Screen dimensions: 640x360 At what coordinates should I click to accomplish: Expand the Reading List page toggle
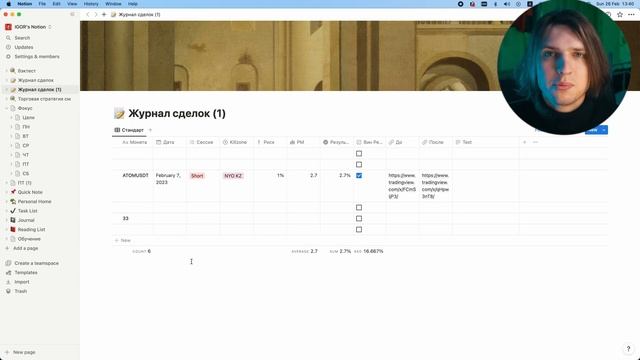(x=7, y=229)
